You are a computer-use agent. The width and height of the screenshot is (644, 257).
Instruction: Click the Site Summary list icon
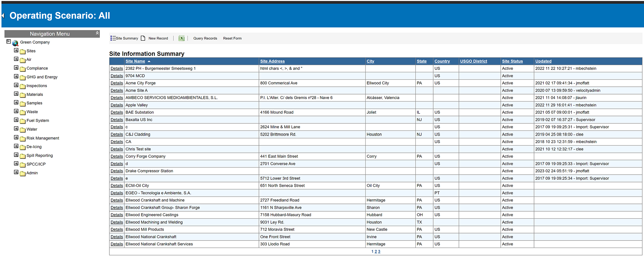[x=113, y=38]
